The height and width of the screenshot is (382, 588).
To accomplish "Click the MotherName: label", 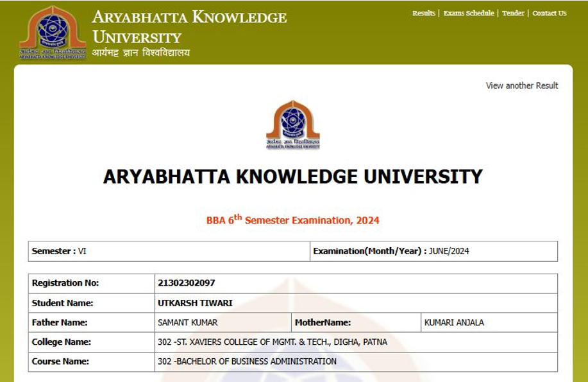I will click(323, 322).
